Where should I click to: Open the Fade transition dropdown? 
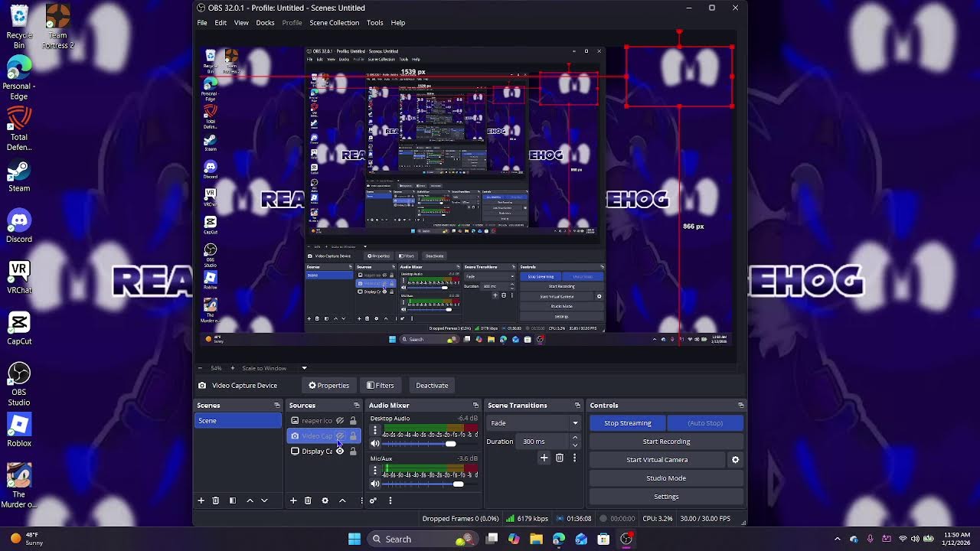533,423
